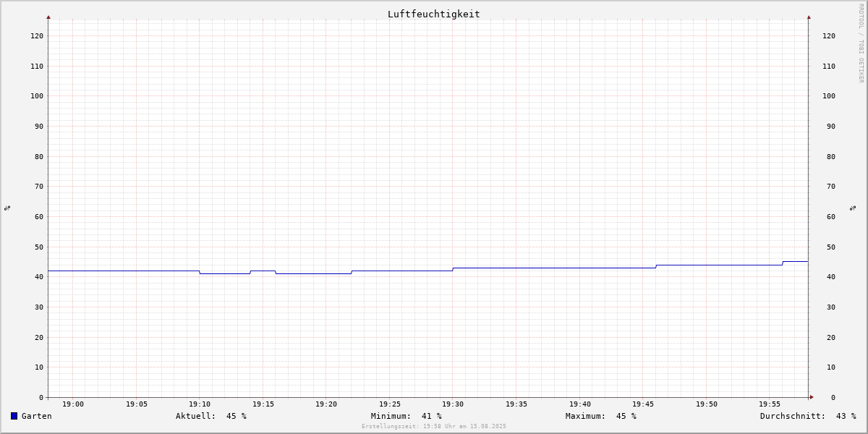This screenshot has width=868, height=434.
Task: Click the 19:10 time axis label
Action: [200, 404]
